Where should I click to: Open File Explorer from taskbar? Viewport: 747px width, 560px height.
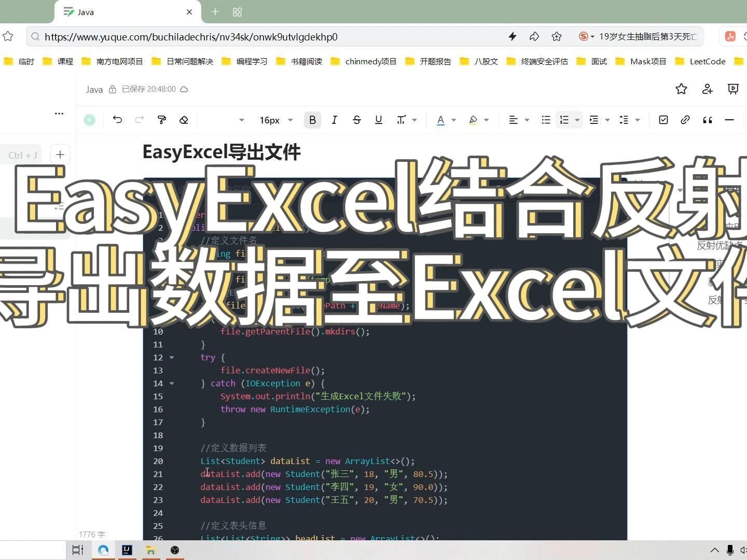(x=151, y=550)
